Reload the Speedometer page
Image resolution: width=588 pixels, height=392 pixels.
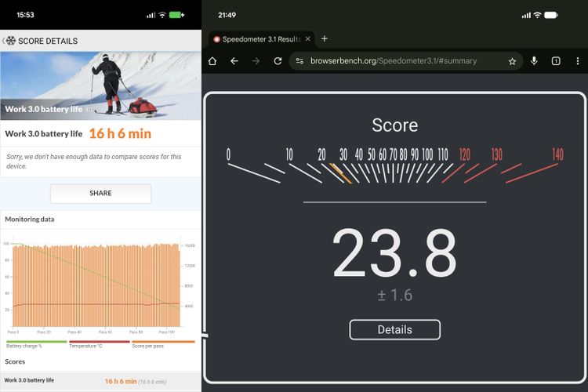tap(278, 61)
